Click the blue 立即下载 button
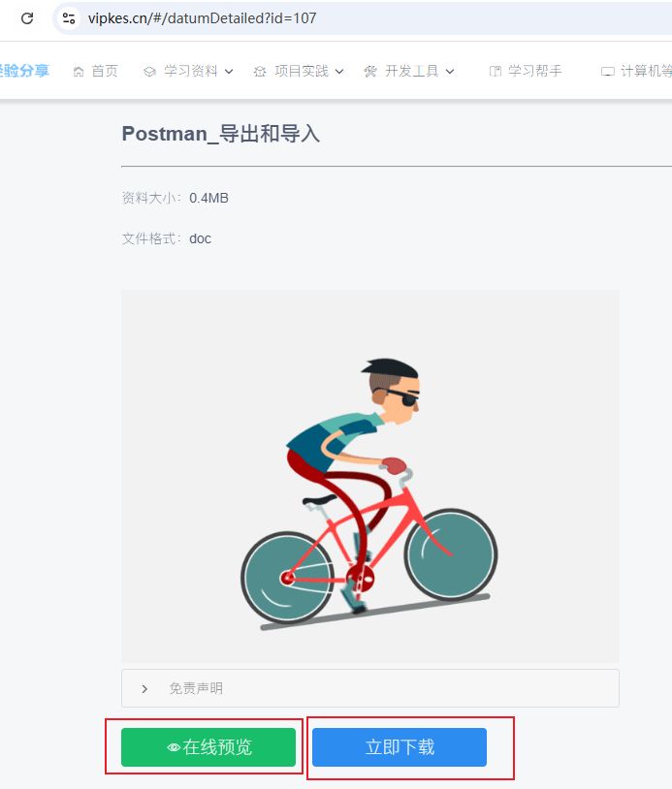The width and height of the screenshot is (672, 789). coord(400,747)
